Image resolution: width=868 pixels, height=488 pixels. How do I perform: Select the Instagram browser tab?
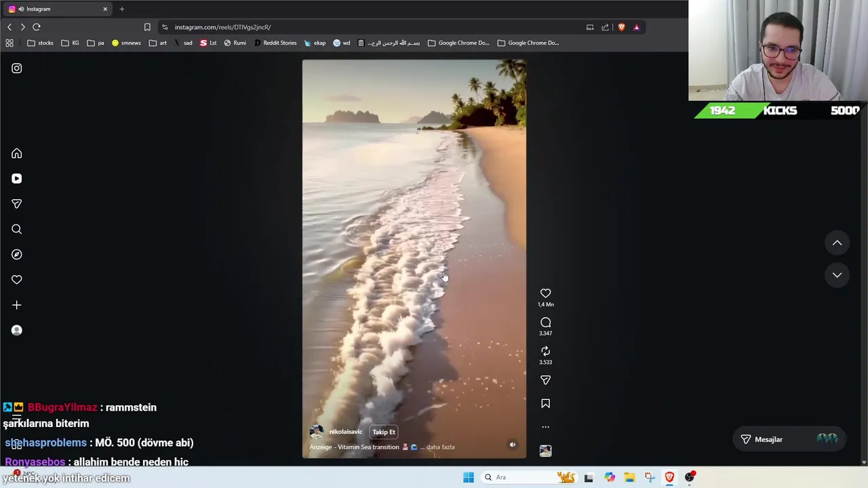pos(58,9)
